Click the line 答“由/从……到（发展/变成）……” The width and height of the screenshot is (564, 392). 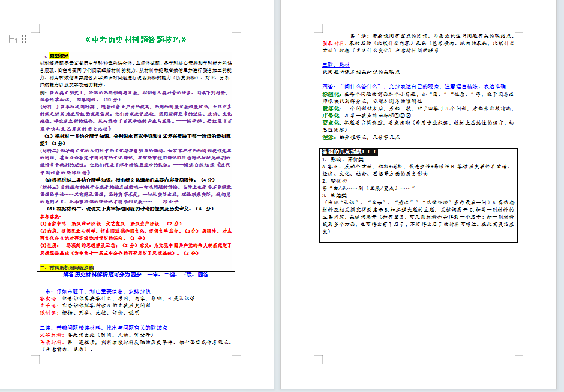(369, 188)
